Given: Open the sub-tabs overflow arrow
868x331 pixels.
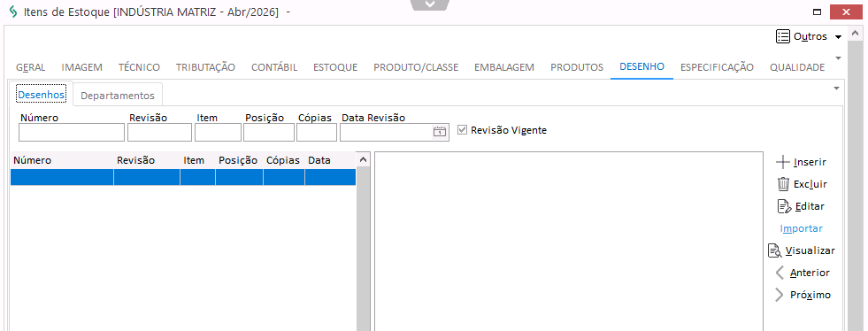Looking at the screenshot, I should (x=836, y=88).
